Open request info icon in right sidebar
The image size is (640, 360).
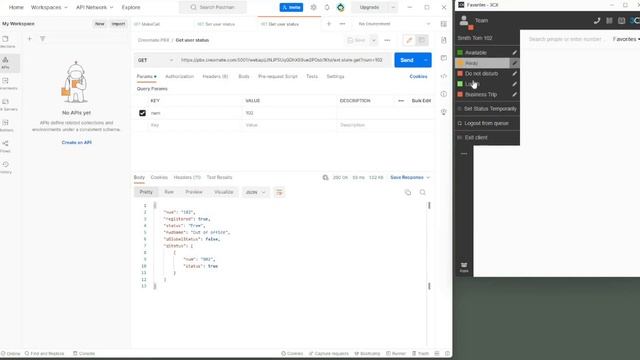[444, 94]
